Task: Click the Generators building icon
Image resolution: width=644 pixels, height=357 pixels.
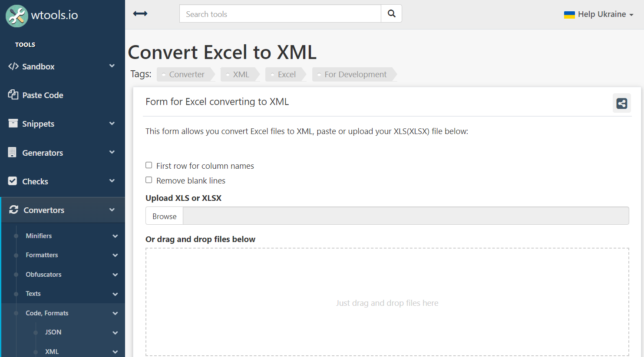Action: tap(12, 153)
